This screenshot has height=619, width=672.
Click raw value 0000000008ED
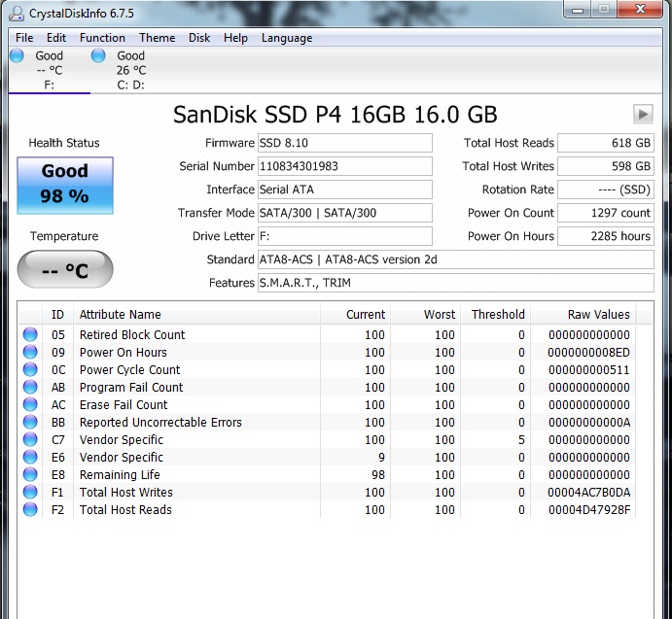589,352
